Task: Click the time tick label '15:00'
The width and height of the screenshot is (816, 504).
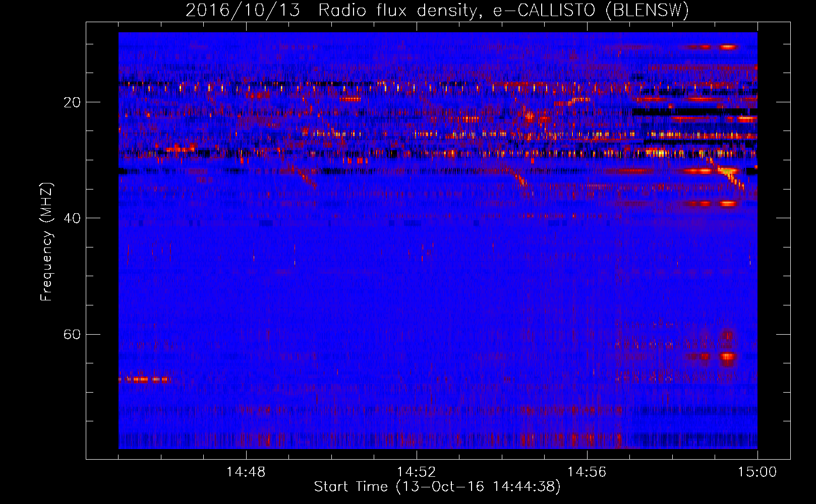Action: 757,472
